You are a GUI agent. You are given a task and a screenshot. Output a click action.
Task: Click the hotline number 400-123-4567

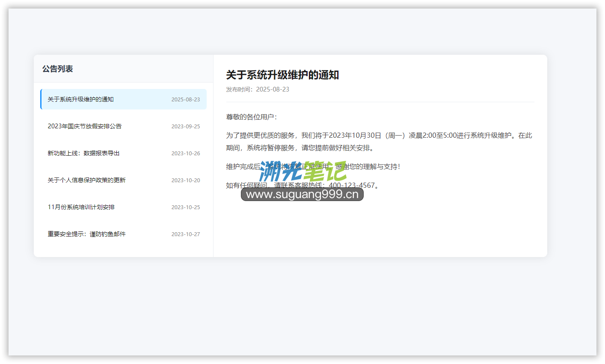pos(352,185)
